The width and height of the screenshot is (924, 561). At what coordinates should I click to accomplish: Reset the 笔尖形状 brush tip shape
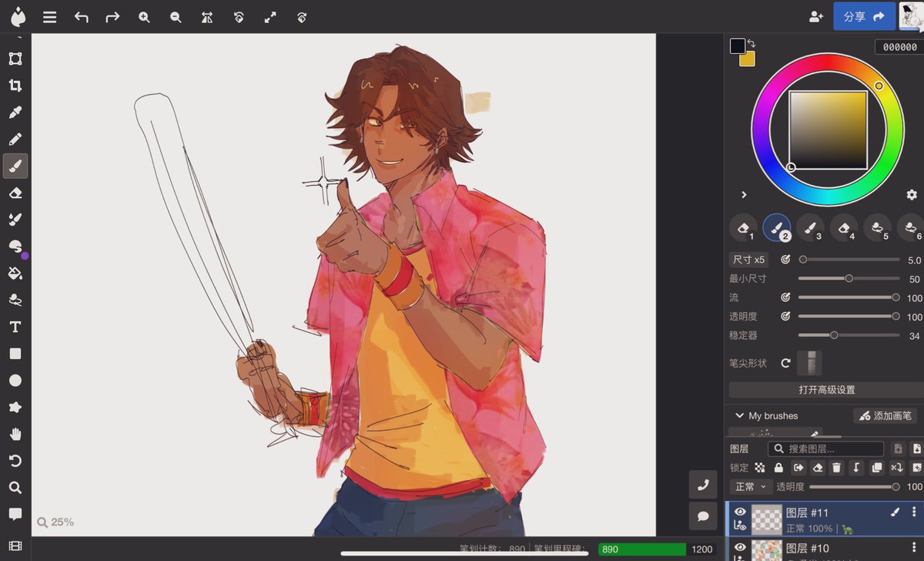coord(785,363)
